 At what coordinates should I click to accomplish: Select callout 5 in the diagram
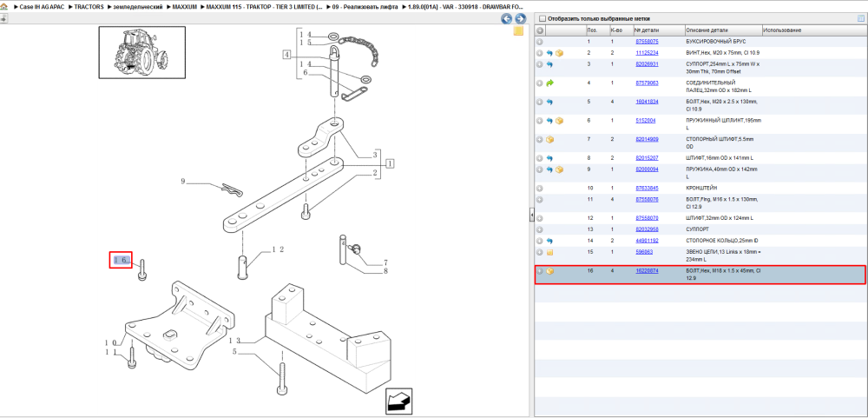pos(234,351)
